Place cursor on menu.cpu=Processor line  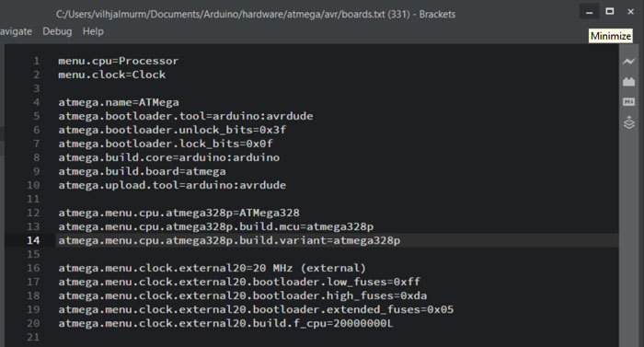click(x=119, y=61)
